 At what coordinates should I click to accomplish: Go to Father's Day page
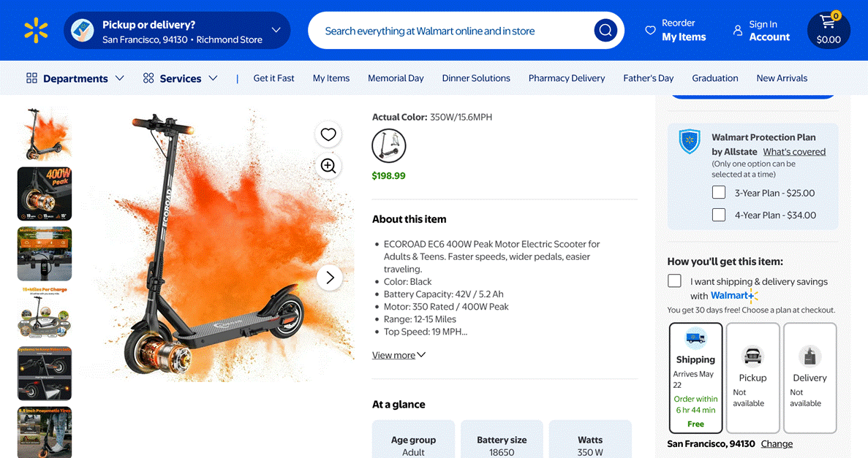[648, 78]
